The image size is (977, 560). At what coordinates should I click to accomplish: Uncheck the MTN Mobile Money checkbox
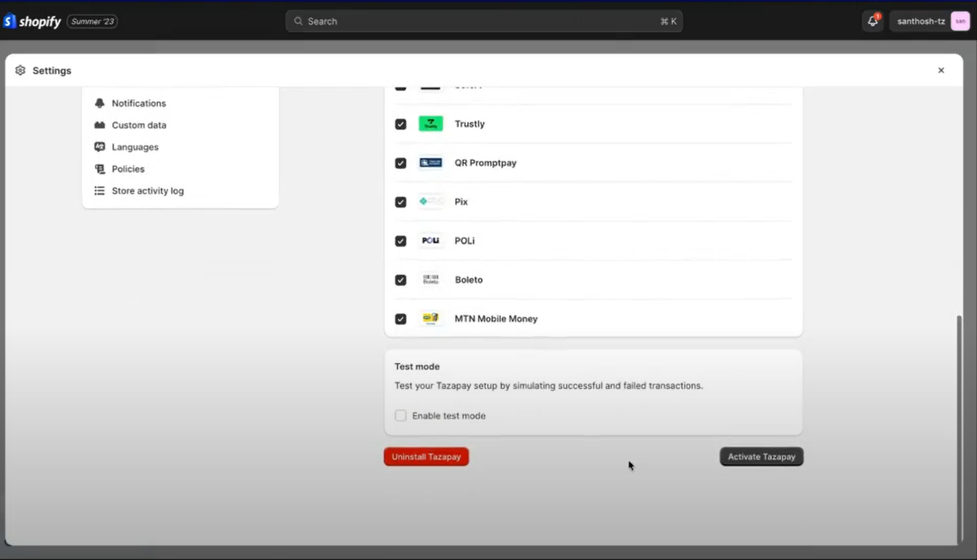coord(401,319)
